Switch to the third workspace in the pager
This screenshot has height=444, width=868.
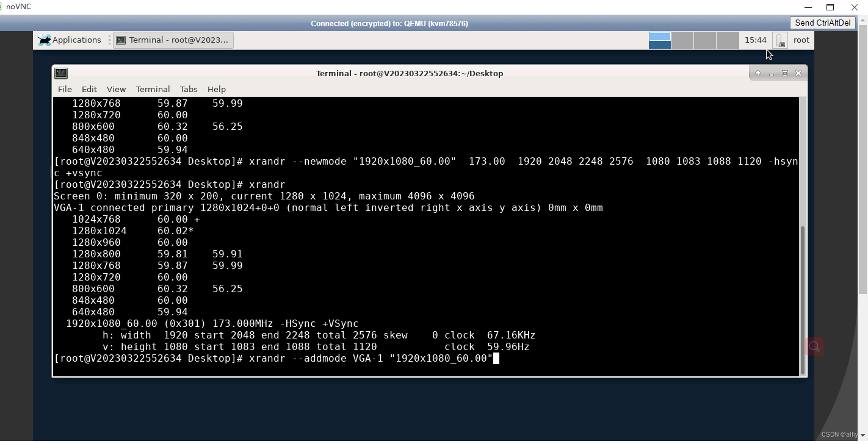point(704,40)
